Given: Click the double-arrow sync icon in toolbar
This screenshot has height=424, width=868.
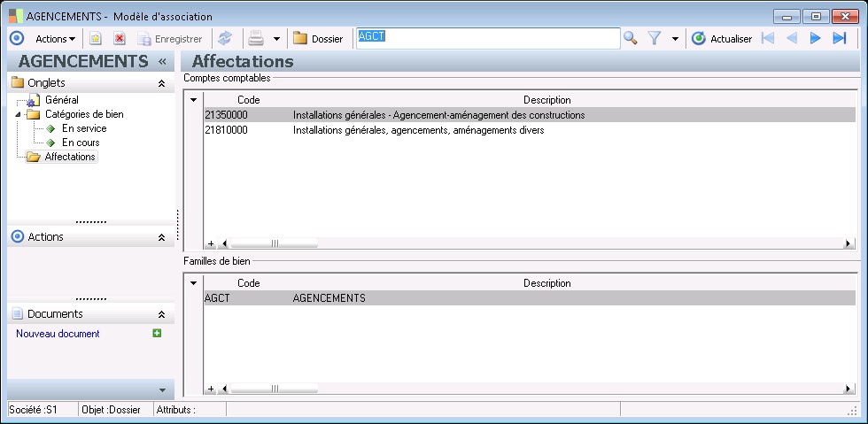Looking at the screenshot, I should pos(225,39).
